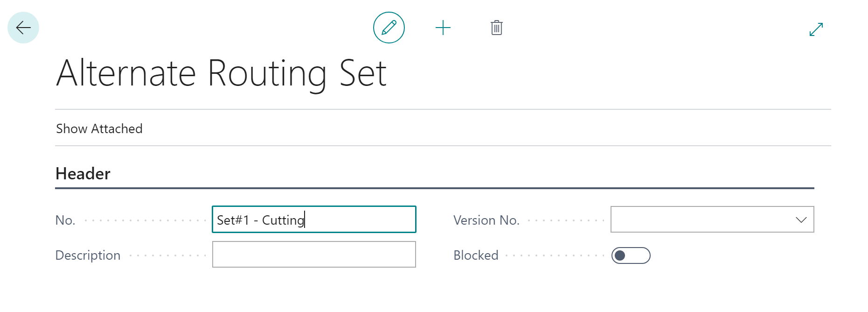
Task: Create a new record with plus icon
Action: point(443,28)
